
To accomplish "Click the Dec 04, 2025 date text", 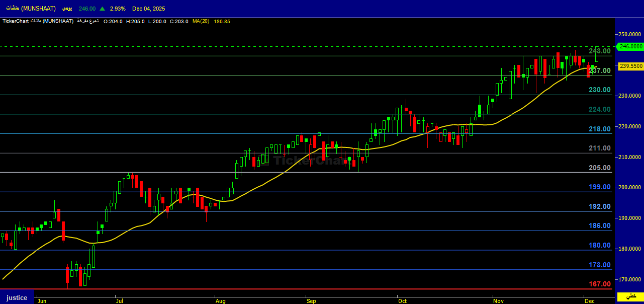I will tap(148, 9).
